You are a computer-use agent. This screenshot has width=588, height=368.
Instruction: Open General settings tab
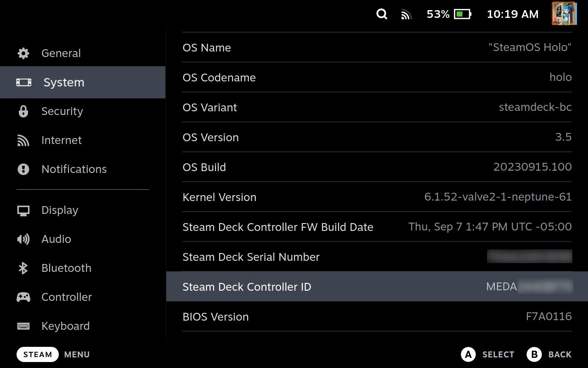83,53
